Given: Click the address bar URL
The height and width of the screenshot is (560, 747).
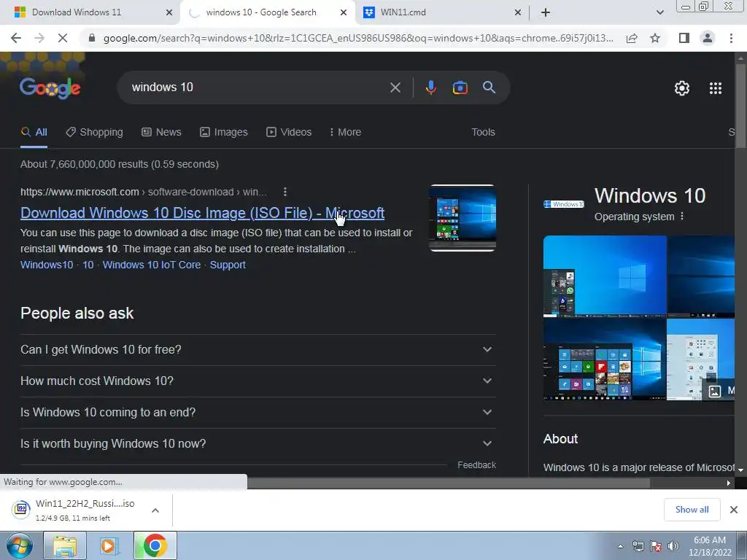Looking at the screenshot, I should point(358,38).
